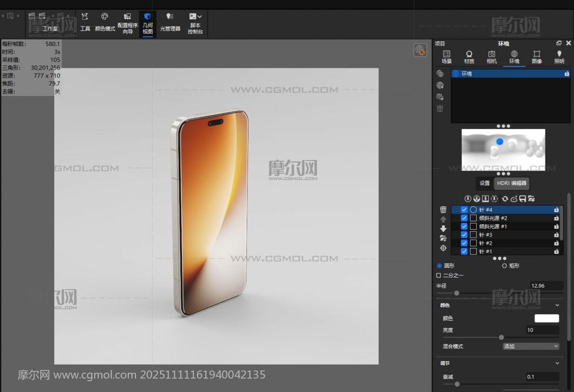Click the 颜色模式 palette icon
574x392 pixels.
tap(105, 17)
